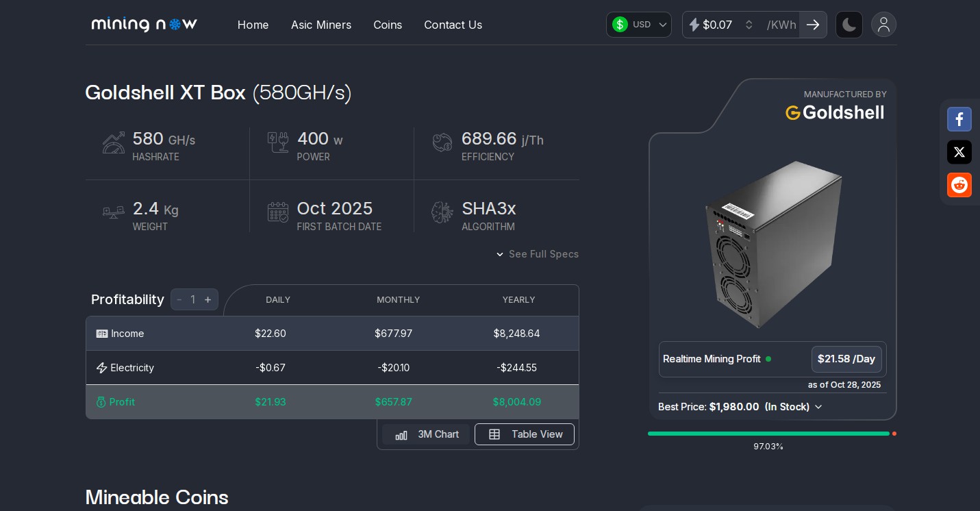Open the Contact Us page
The width and height of the screenshot is (980, 511).
(453, 25)
